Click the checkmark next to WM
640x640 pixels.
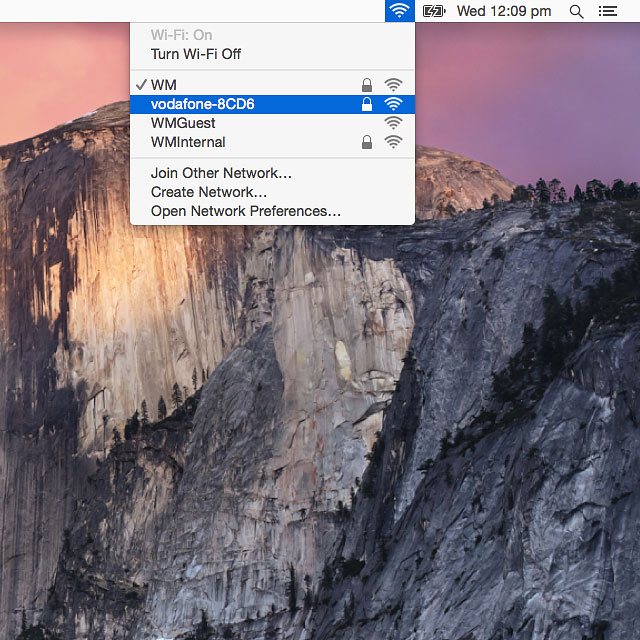point(141,84)
